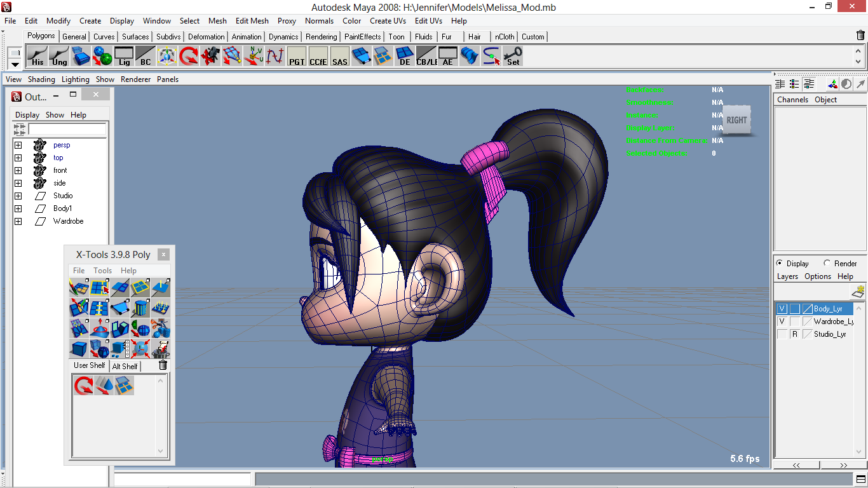
Task: Create new layer using layer editor icon
Action: tap(857, 291)
